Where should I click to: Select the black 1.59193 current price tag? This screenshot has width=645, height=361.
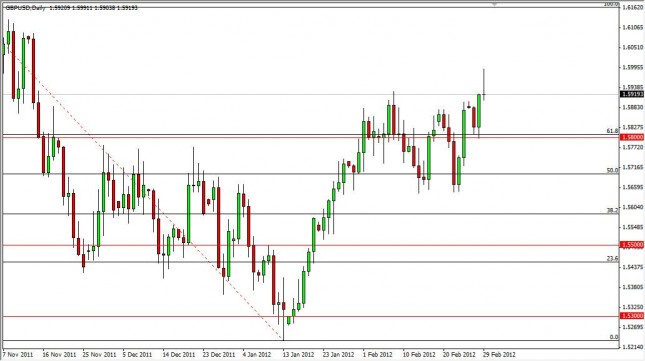pos(631,94)
